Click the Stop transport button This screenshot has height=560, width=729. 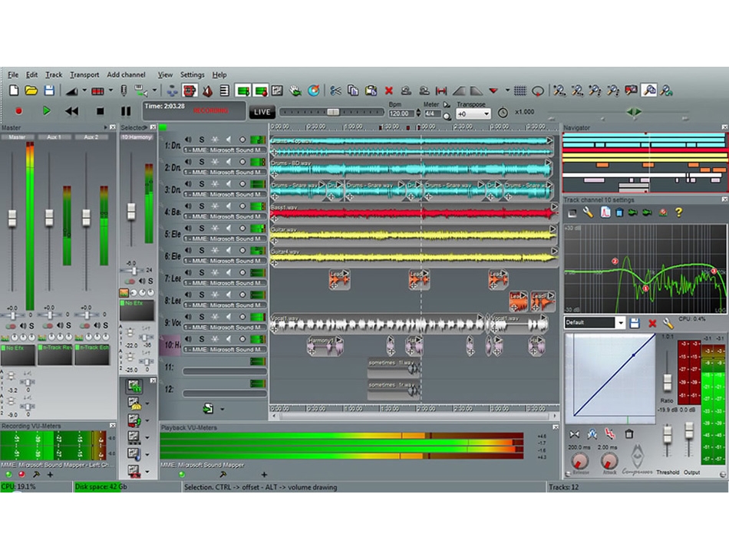[100, 111]
